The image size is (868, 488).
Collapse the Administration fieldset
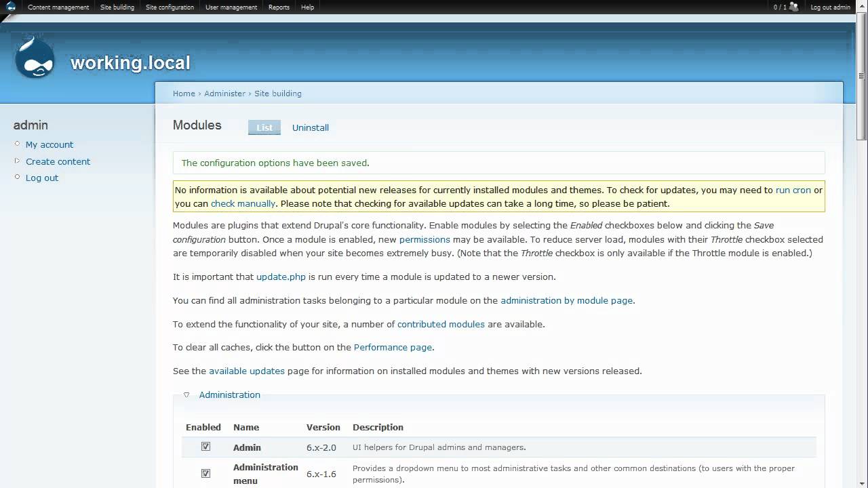(229, 394)
